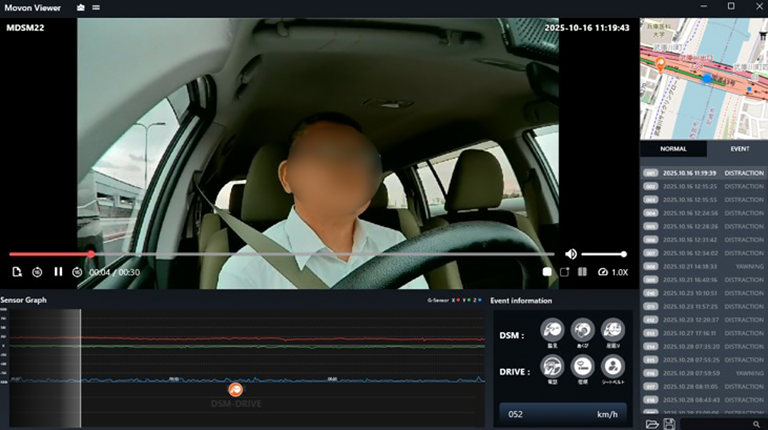Open the hamburger menu in title bar
768x430 pixels.
pyautogui.click(x=96, y=8)
